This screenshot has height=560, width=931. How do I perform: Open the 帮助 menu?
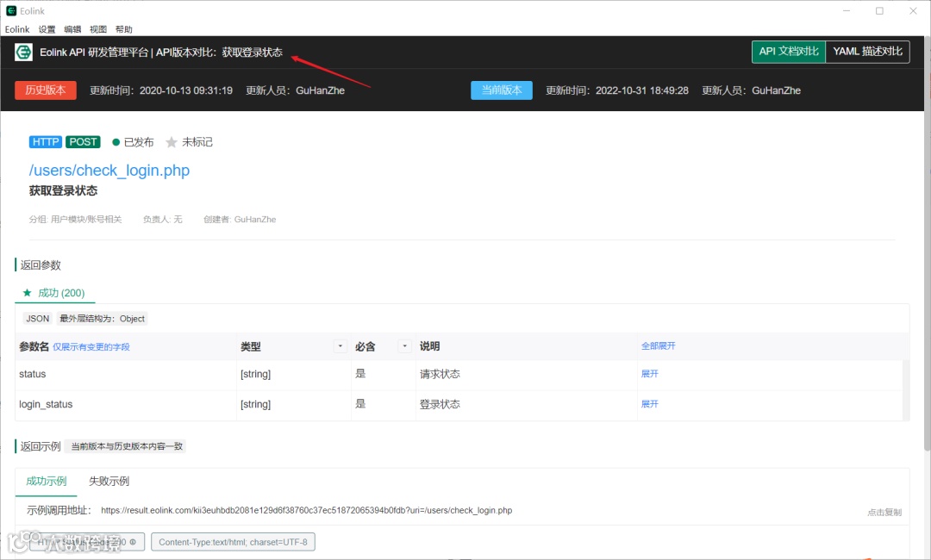[x=123, y=29]
